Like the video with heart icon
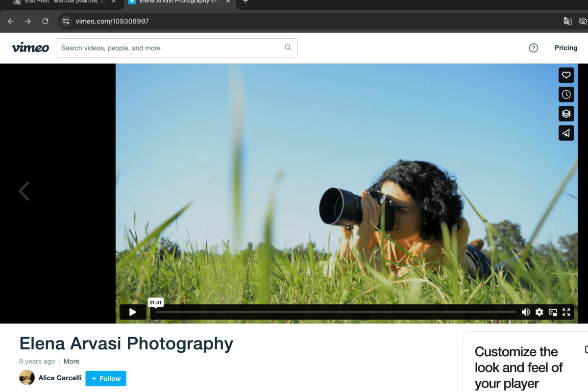Viewport: 588px width, 392px height. click(566, 75)
